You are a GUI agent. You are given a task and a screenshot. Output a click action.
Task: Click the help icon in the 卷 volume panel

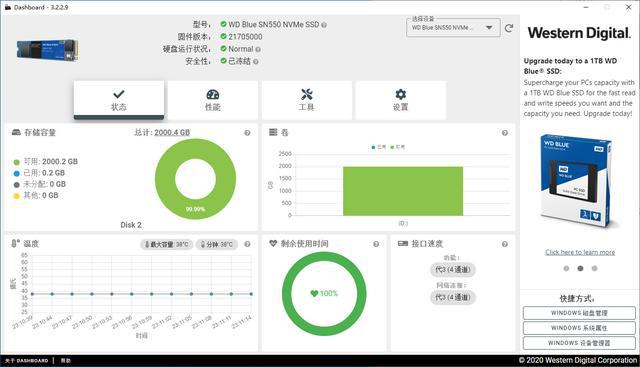click(x=505, y=133)
